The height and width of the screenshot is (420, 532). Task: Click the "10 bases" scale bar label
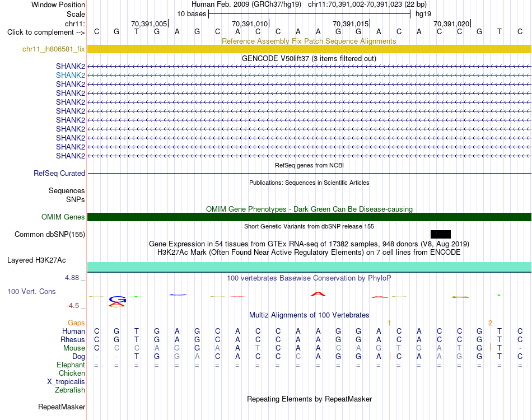192,14
